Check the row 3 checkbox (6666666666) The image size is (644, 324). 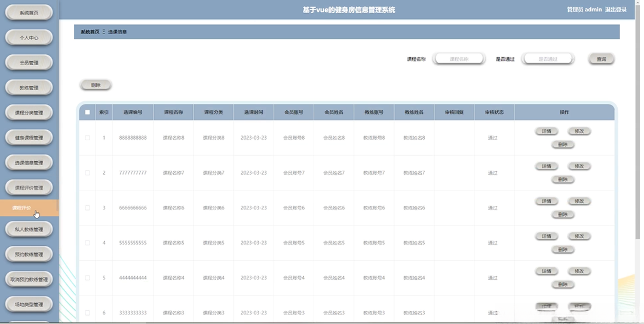[x=87, y=208]
